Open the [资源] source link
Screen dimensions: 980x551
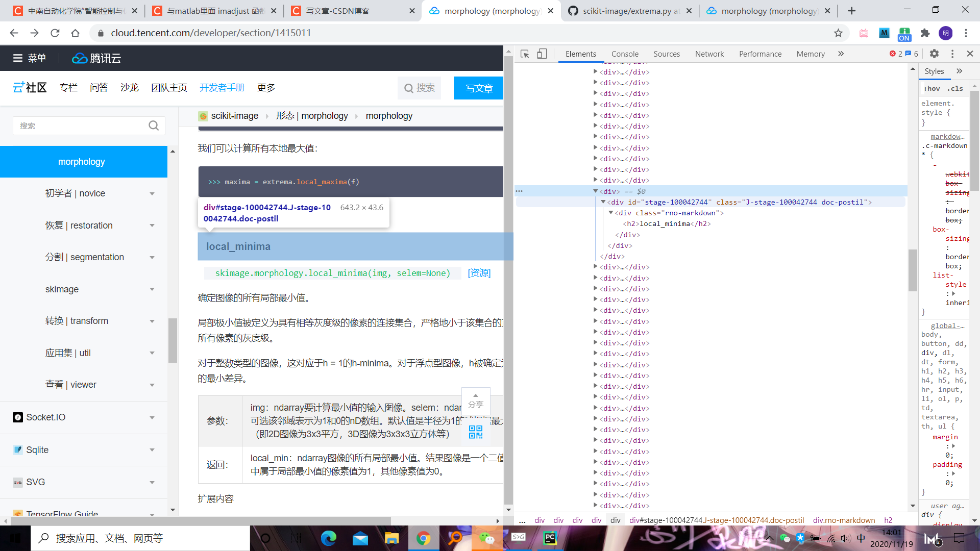pos(479,273)
